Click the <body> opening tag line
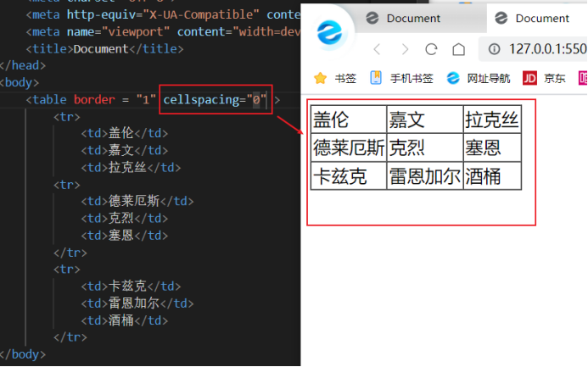588x367 pixels. 20,82
